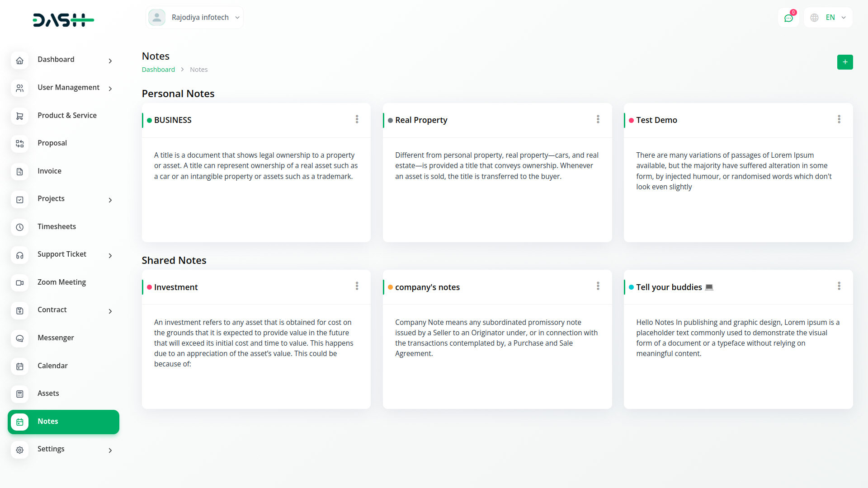Open BUSINESS note options menu
The image size is (868, 488).
coord(357,119)
